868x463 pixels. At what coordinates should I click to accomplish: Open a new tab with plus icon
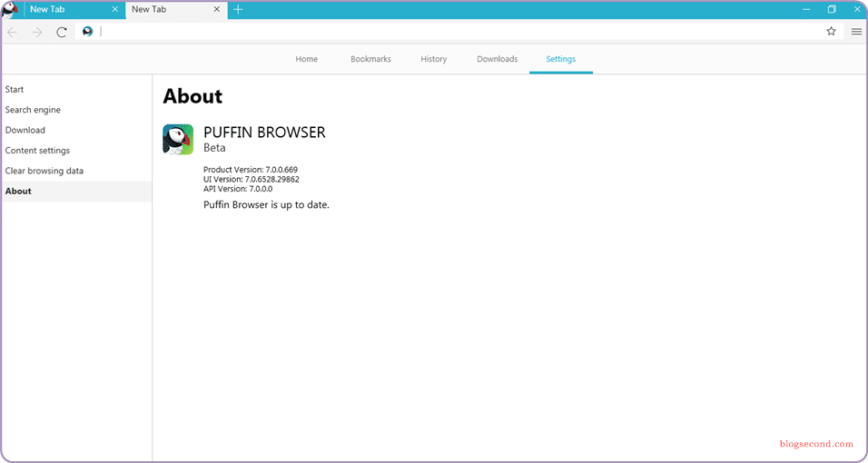pyautogui.click(x=238, y=9)
